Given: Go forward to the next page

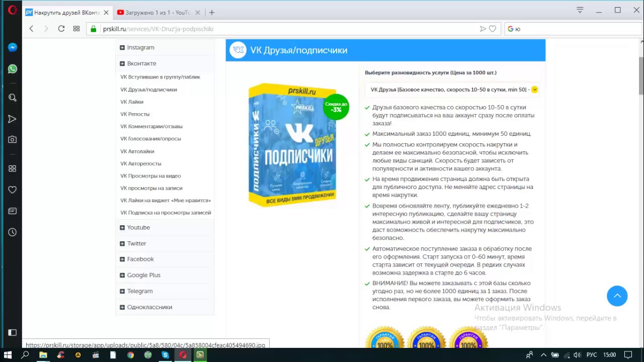Looking at the screenshot, I should (46, 29).
